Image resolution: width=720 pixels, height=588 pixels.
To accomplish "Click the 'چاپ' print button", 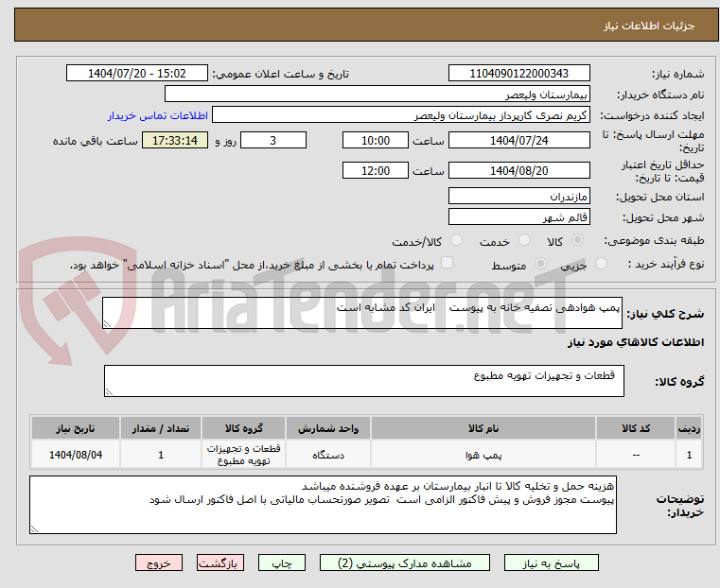I will [x=282, y=563].
